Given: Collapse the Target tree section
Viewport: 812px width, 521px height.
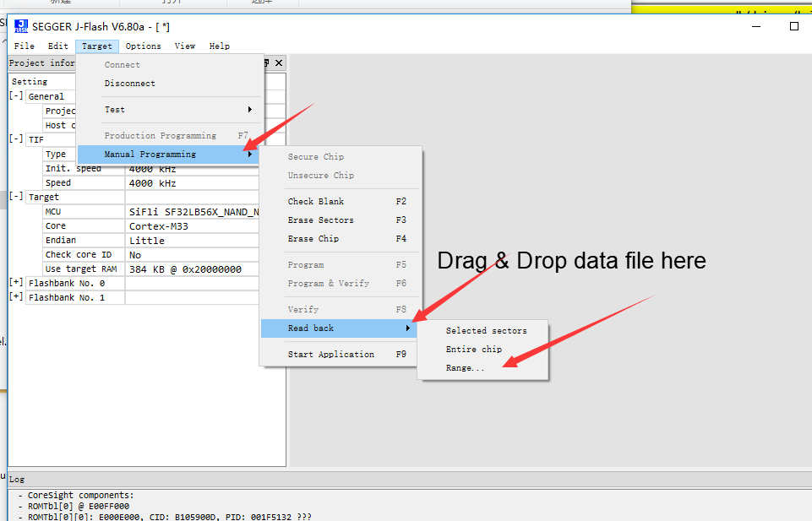Looking at the screenshot, I should [x=16, y=197].
